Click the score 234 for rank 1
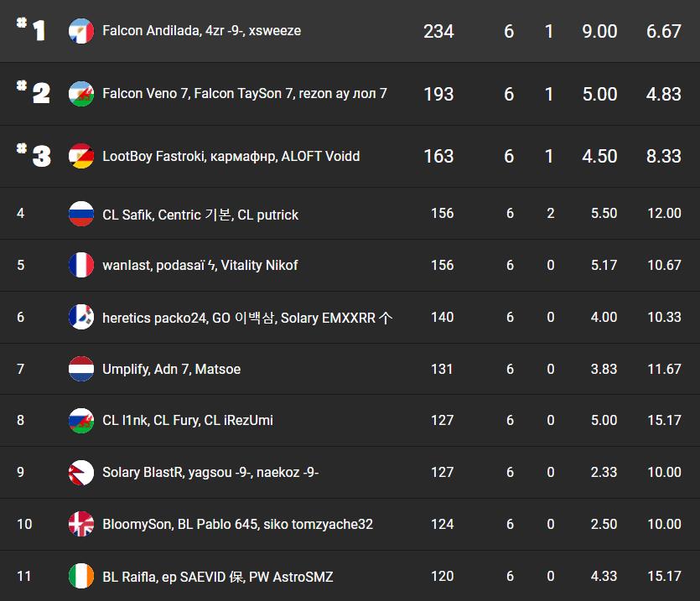Image resolution: width=700 pixels, height=601 pixels. click(438, 31)
